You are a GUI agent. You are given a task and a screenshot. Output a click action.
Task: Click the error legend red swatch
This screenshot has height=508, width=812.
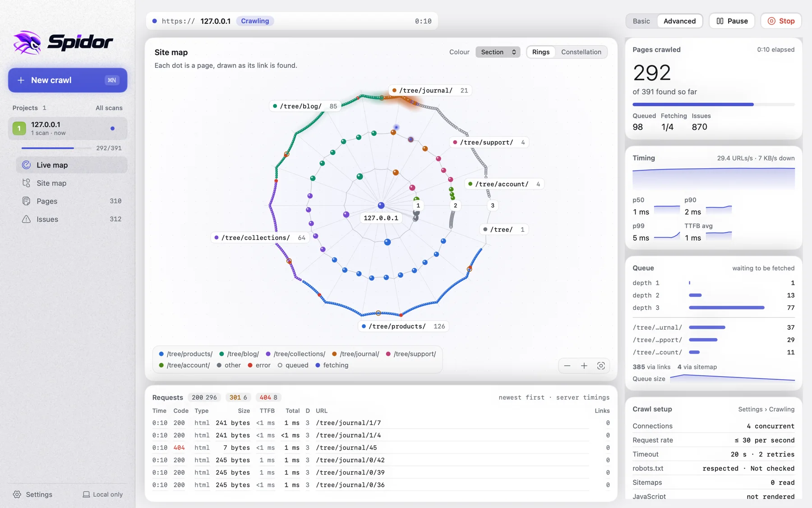click(250, 365)
